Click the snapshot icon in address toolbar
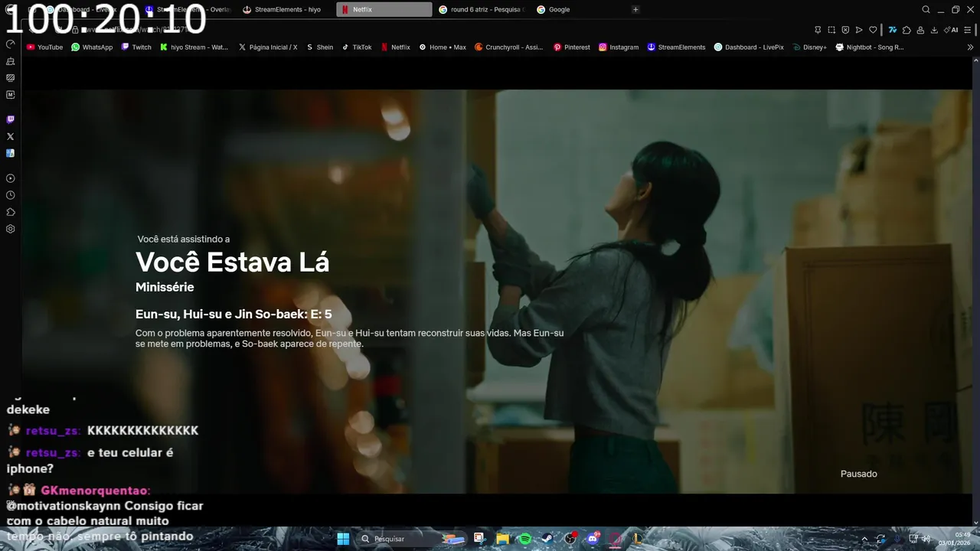The image size is (980, 551). [831, 30]
